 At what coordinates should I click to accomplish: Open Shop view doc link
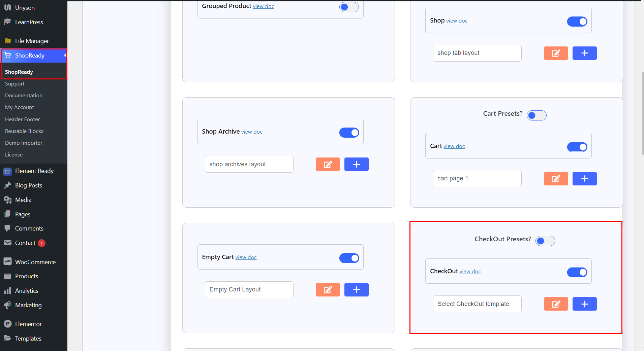(457, 21)
